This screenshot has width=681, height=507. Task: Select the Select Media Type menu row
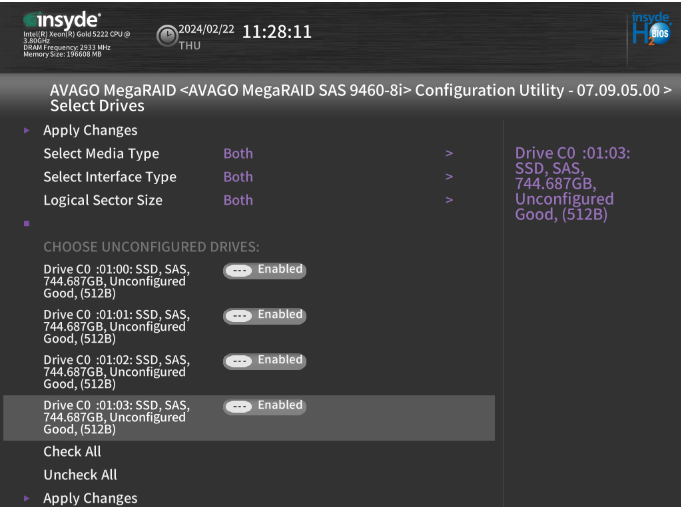coord(101,154)
